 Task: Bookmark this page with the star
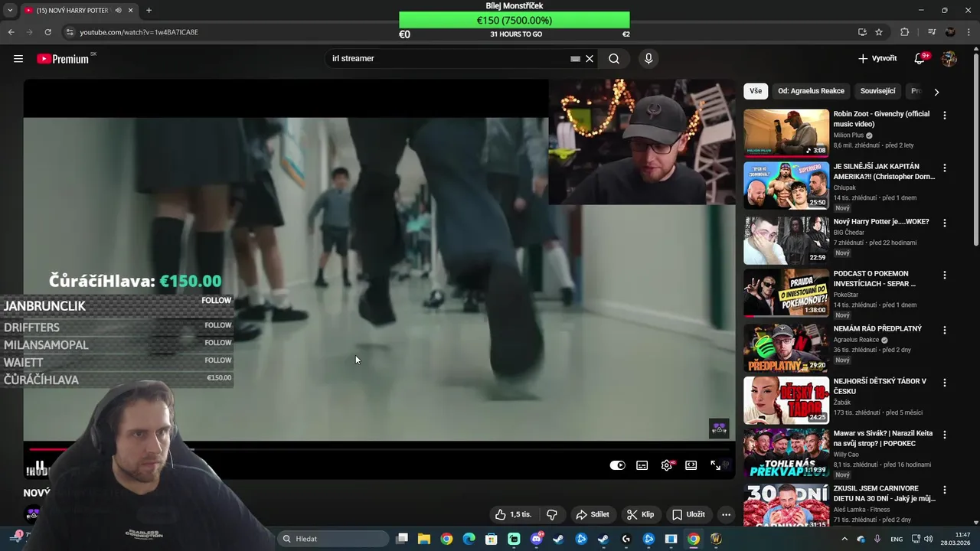[879, 32]
